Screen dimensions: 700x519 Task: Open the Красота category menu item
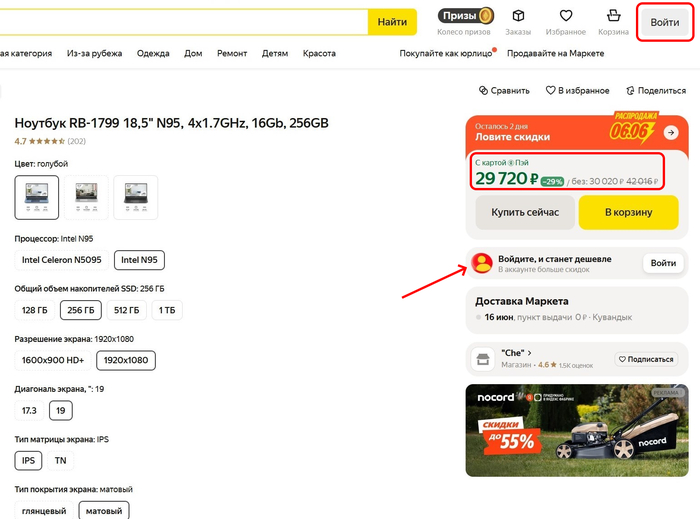click(319, 53)
